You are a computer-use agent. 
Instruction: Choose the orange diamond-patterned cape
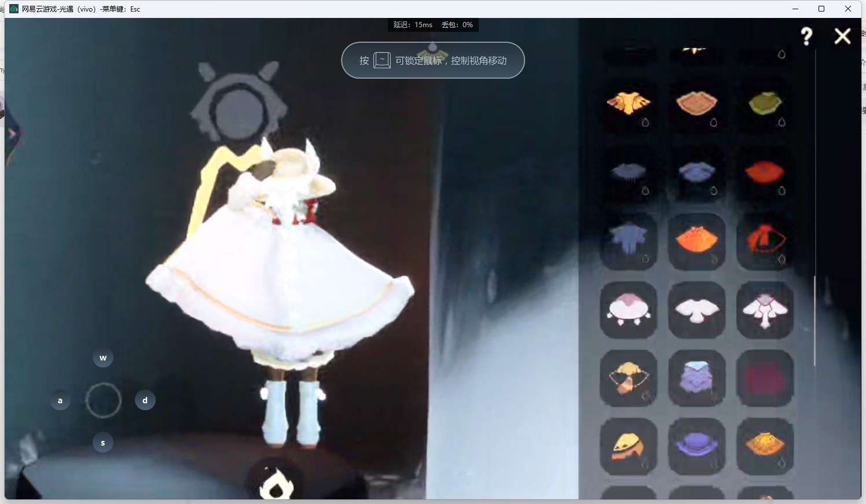point(765,446)
